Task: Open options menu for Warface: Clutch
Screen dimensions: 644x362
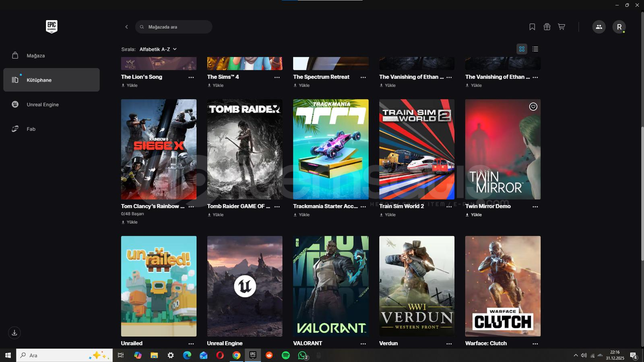Action: point(535,344)
